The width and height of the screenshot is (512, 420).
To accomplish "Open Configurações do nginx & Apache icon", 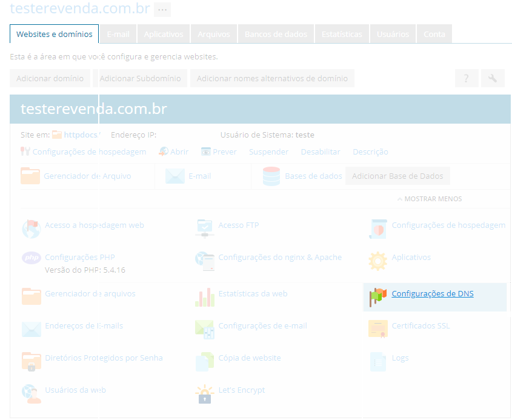I will (205, 261).
